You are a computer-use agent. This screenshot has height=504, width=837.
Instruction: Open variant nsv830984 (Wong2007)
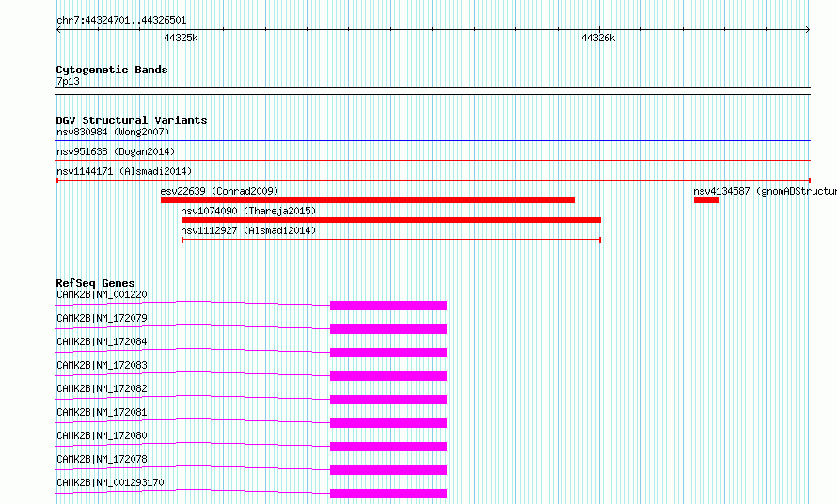113,132
